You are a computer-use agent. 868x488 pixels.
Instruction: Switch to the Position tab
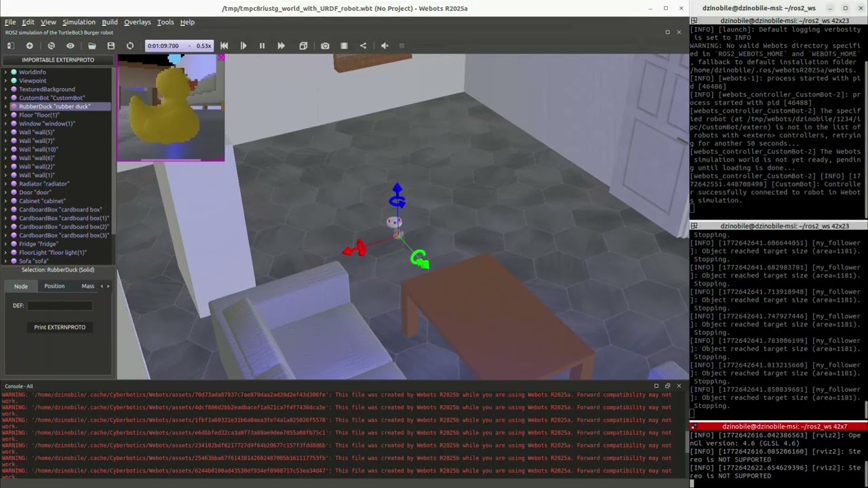(x=54, y=286)
